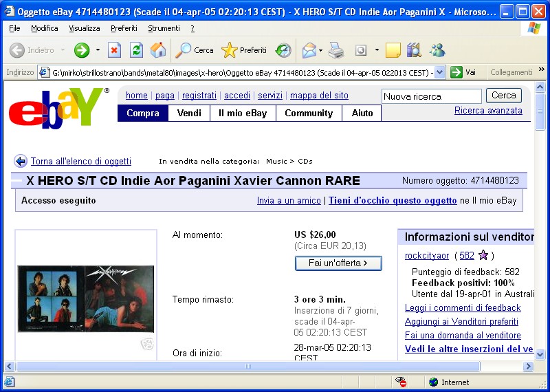Click the servizi link
The image size is (550, 392).
click(270, 95)
